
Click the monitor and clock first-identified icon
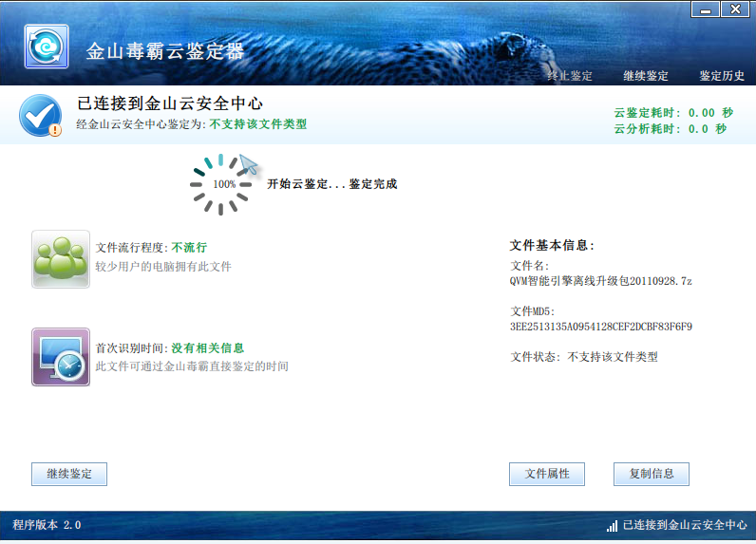coord(61,357)
